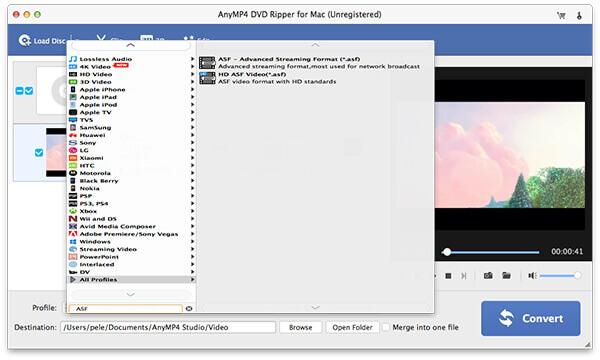The height and width of the screenshot is (360, 600).
Task: Click the Motorola logo icon
Action: 73,173
